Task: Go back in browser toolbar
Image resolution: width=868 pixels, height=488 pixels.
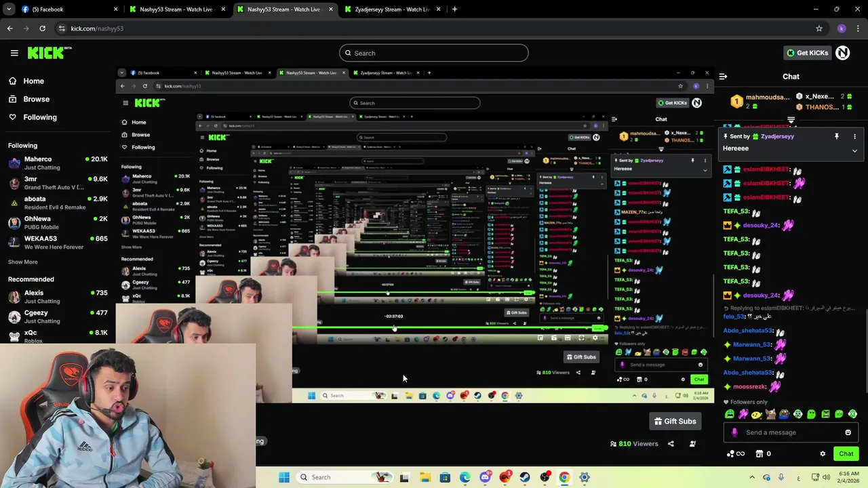Action: 9,28
